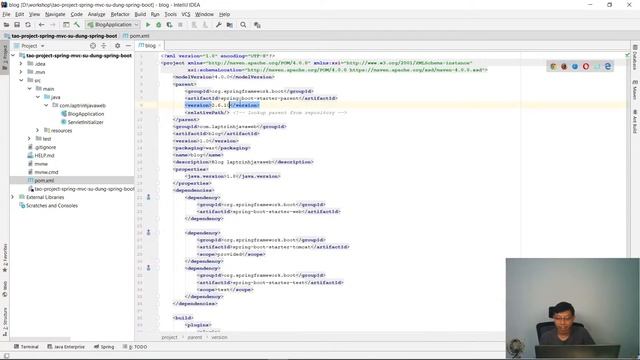Click the Save All toolbar icon
Screen dimensions: 640x360
point(17,25)
